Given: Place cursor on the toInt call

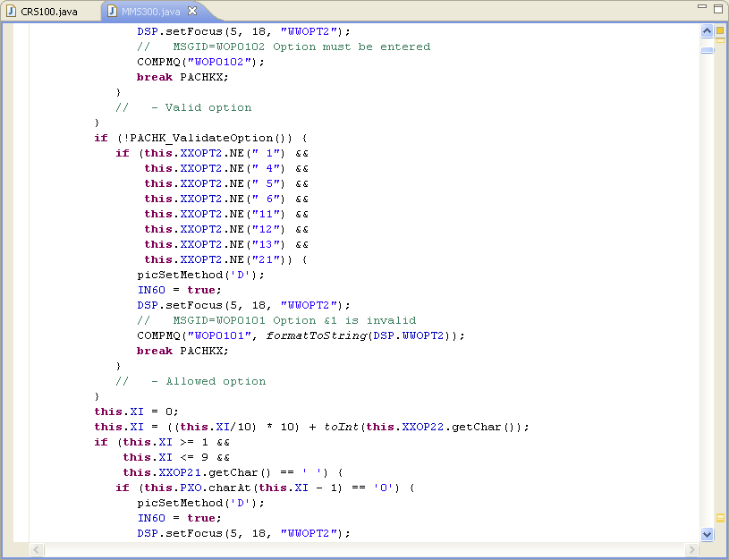Looking at the screenshot, I should pyautogui.click(x=342, y=427).
